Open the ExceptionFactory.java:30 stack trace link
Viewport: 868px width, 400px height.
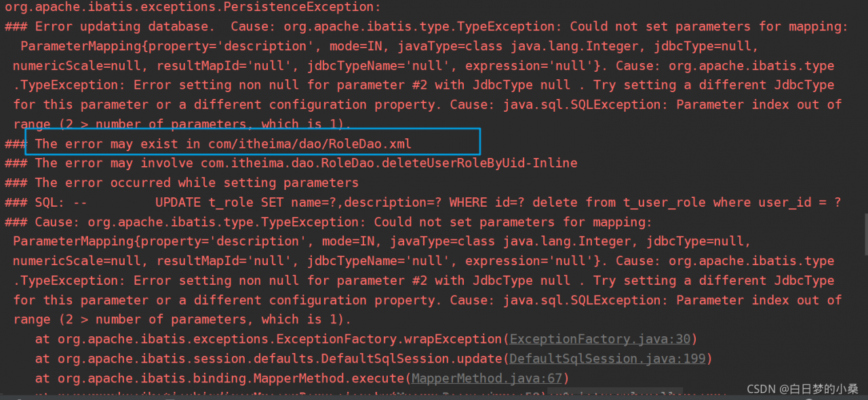coord(599,339)
